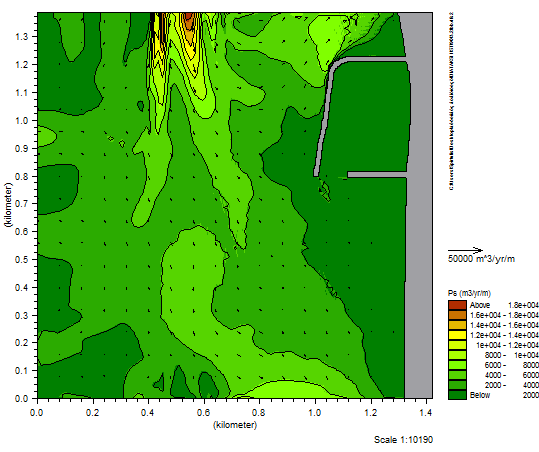Image resolution: width=539 pixels, height=452 pixels.
Task: Click the 1.3 tick label on the y-axis
Action: 21,36
